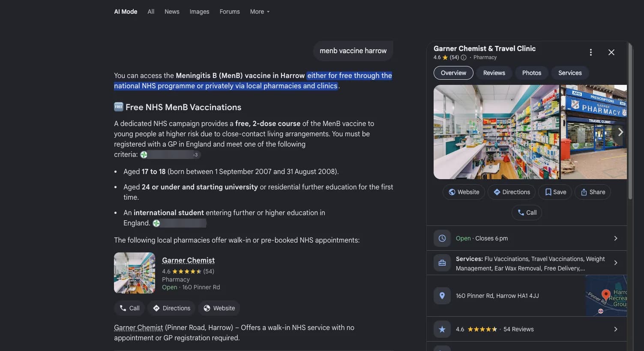The width and height of the screenshot is (644, 351).
Task: Switch to the Reviews tab
Action: 494,73
